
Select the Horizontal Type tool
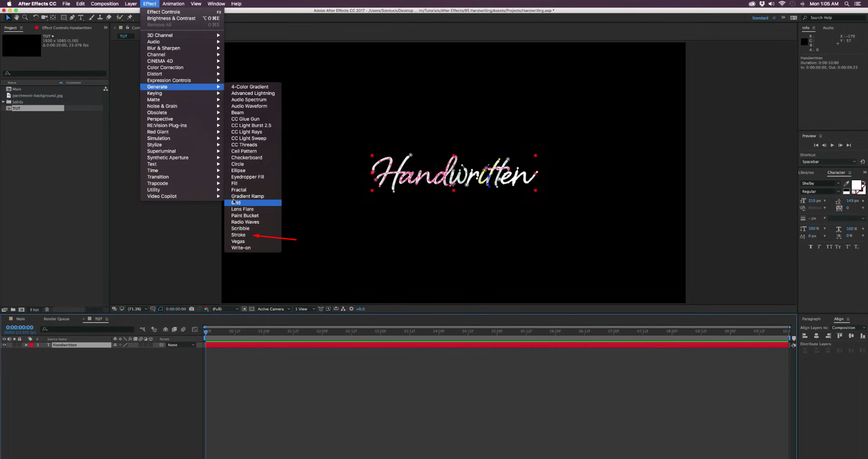82,18
